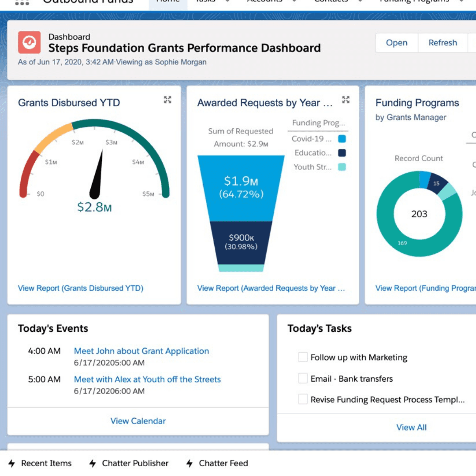Click the Record Count label
The image size is (476, 476).
(x=419, y=158)
